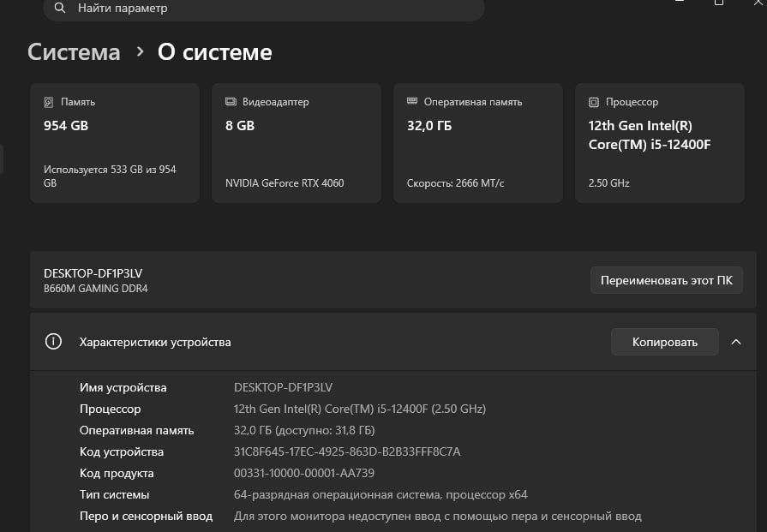Select 'Скорость: 2666 МТ/с' text
This screenshot has width=767, height=532.
point(455,182)
